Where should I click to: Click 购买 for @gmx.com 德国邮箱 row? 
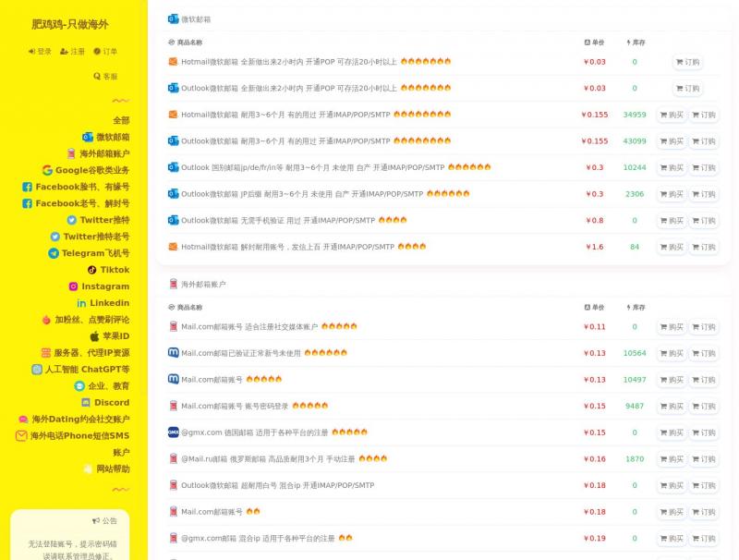click(x=672, y=432)
